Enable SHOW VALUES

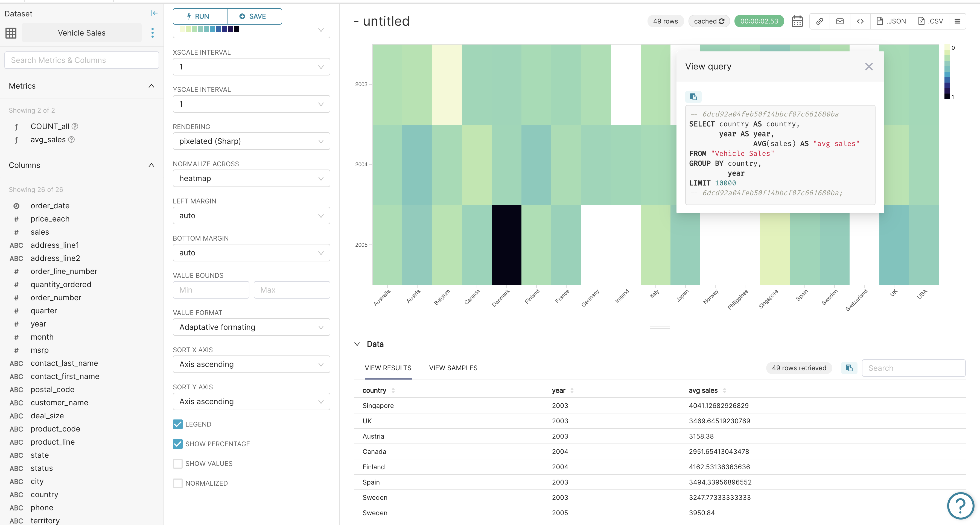click(x=177, y=463)
